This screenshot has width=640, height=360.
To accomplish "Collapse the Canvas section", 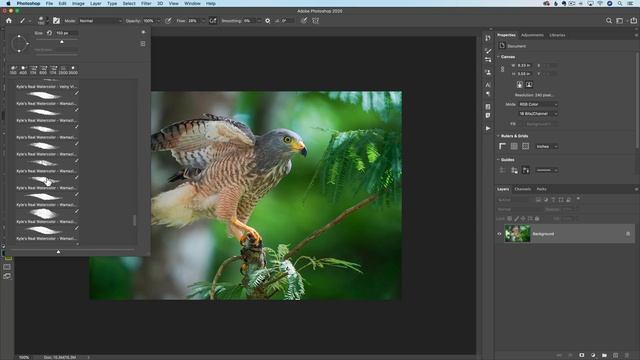I will pyautogui.click(x=498, y=57).
